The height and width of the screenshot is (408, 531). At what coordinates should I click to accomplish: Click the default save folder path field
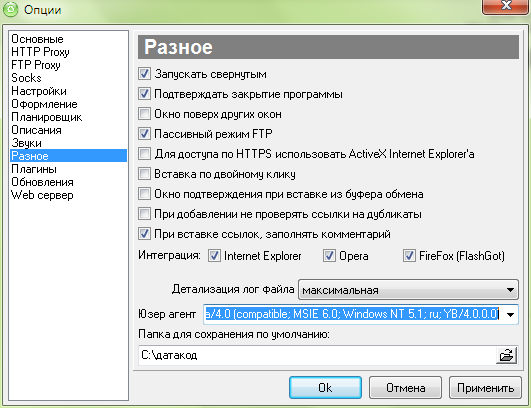317,356
